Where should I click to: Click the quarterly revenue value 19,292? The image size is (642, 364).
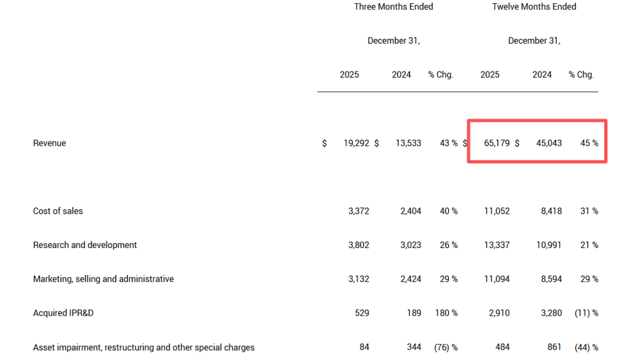click(356, 143)
